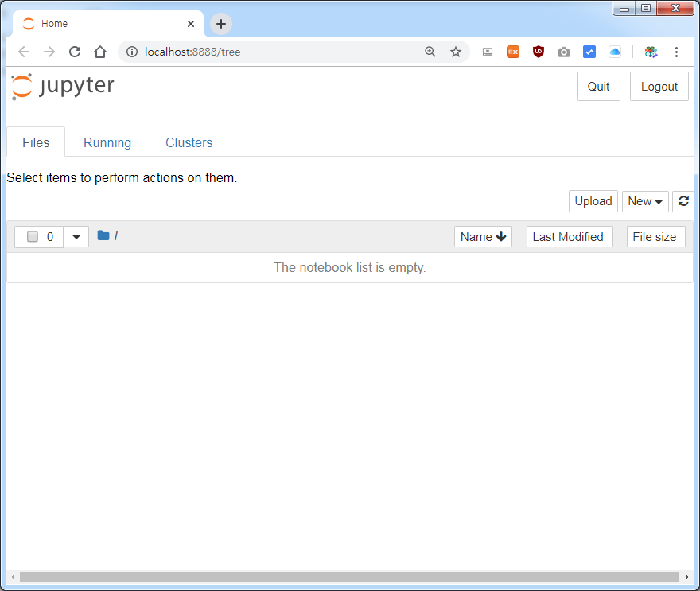This screenshot has height=591, width=700.
Task: Select the Home browser tab
Action: pos(108,24)
